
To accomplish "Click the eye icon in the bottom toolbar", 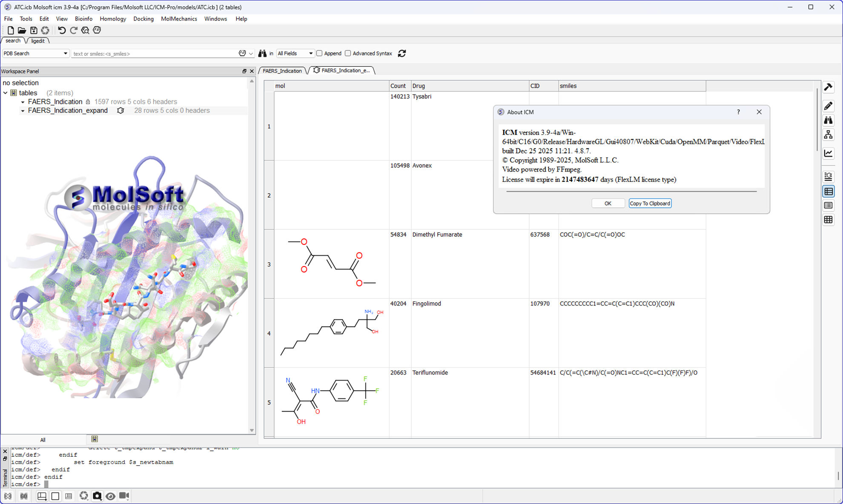I will (x=111, y=496).
